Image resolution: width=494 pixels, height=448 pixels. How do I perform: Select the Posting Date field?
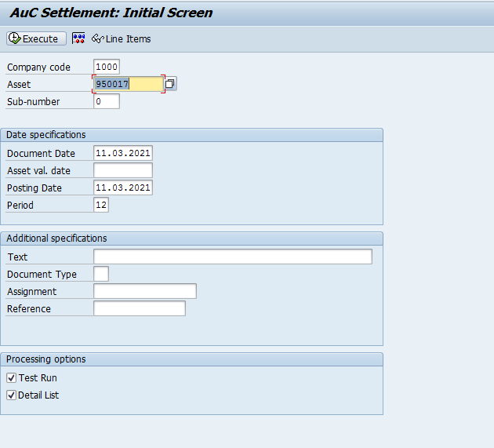[x=123, y=188]
